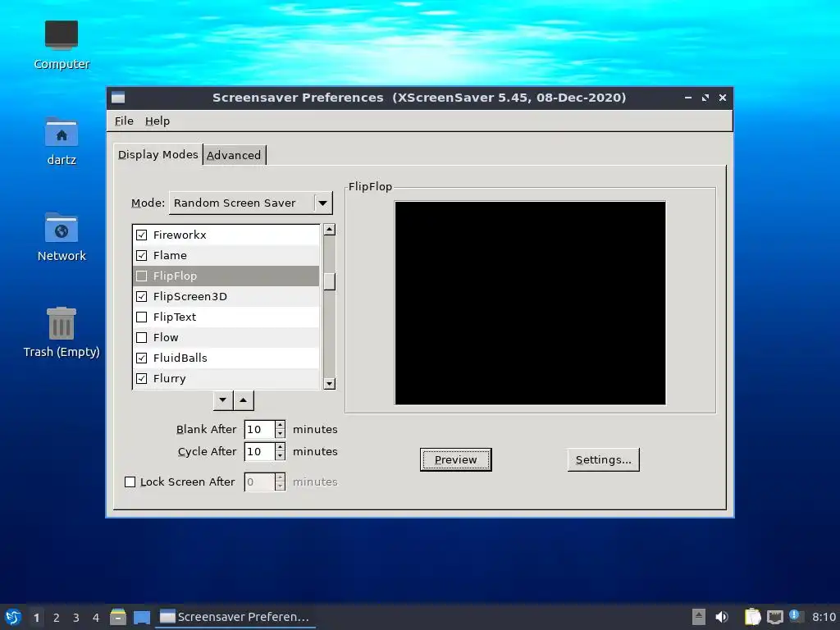
Task: Open the update notifier tray icon
Action: tap(795, 617)
